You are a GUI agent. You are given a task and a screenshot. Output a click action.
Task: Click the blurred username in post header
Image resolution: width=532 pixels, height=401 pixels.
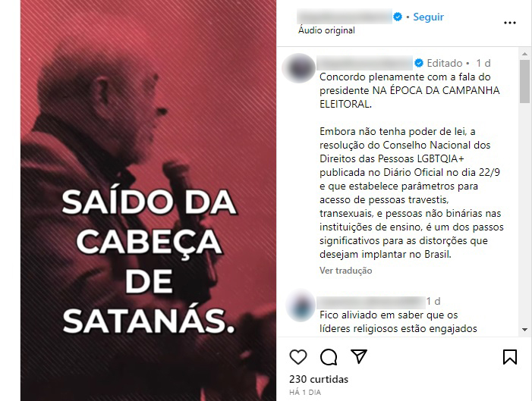(x=345, y=16)
